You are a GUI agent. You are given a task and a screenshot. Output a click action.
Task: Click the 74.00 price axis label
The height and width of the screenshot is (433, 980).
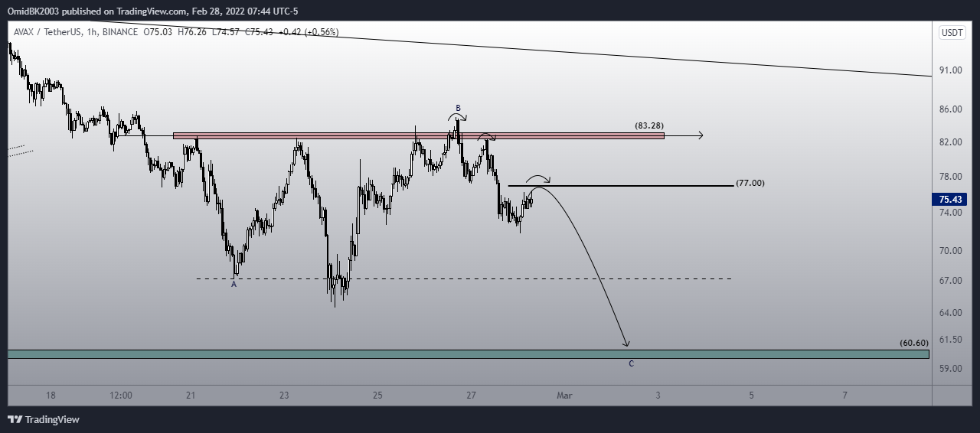coord(952,213)
